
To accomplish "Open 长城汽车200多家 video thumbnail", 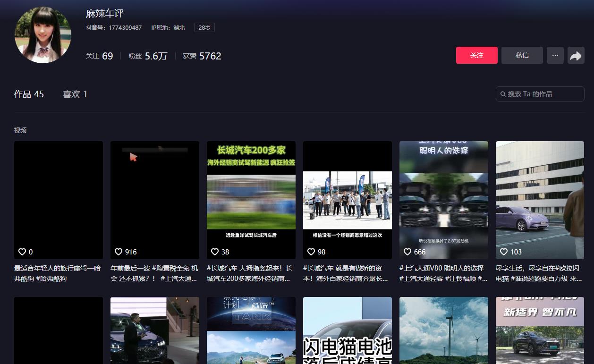I will click(251, 200).
